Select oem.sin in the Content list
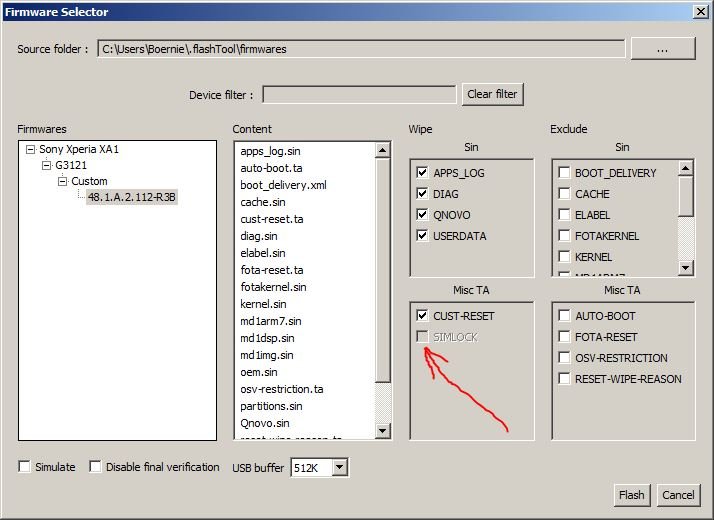 [x=259, y=372]
